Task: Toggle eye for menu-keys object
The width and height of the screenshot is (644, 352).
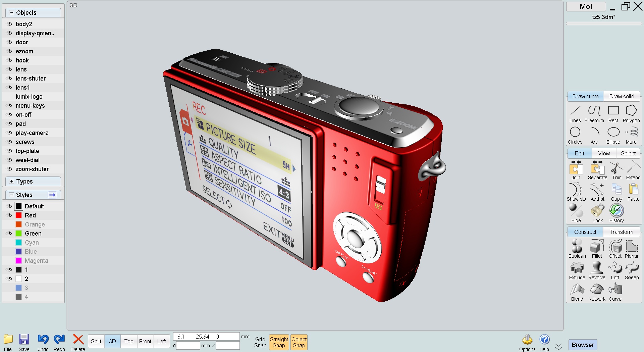Action: point(10,105)
